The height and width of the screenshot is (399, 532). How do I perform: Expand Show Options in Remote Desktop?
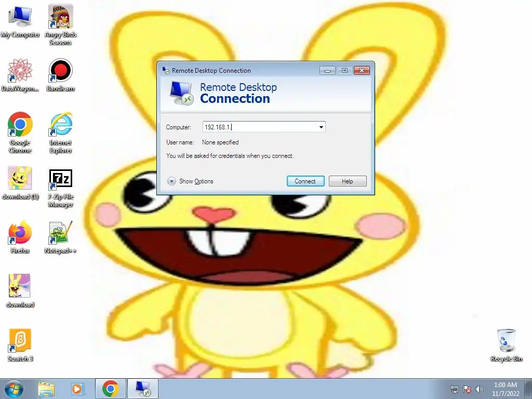click(x=190, y=181)
